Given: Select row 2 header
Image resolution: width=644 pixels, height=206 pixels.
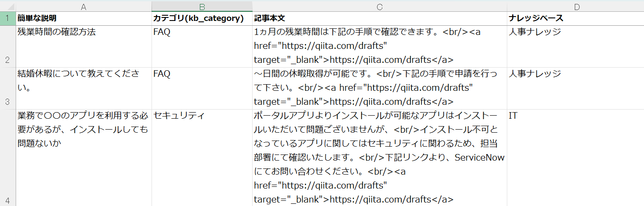Looking at the screenshot, I should pos(8,46).
